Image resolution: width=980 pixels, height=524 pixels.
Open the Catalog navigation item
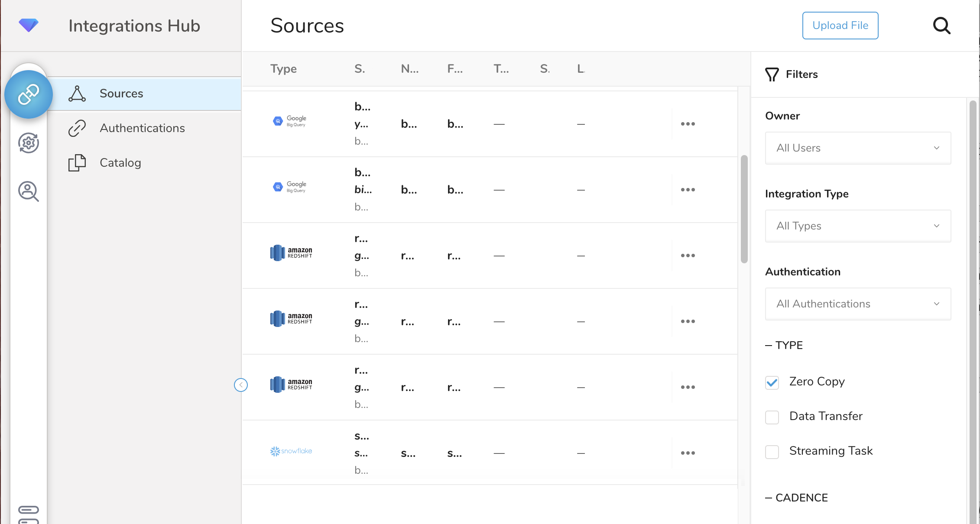point(120,163)
